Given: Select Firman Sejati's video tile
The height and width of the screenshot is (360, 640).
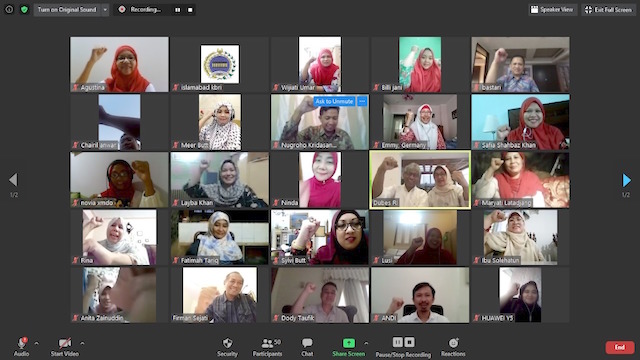Looking at the screenshot, I should [220, 295].
